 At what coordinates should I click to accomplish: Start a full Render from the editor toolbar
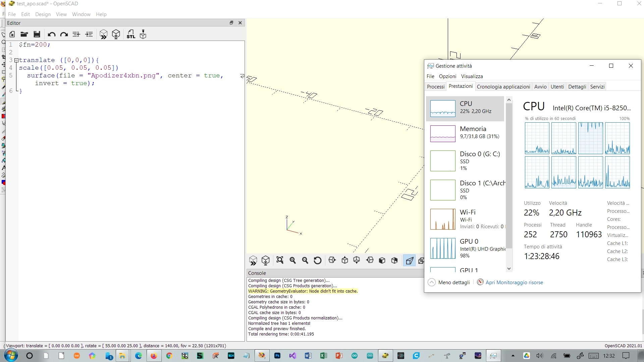tap(116, 34)
